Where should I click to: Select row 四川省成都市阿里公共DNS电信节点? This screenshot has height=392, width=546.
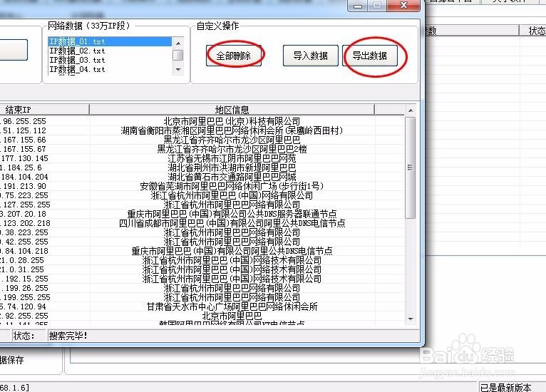coord(202,223)
